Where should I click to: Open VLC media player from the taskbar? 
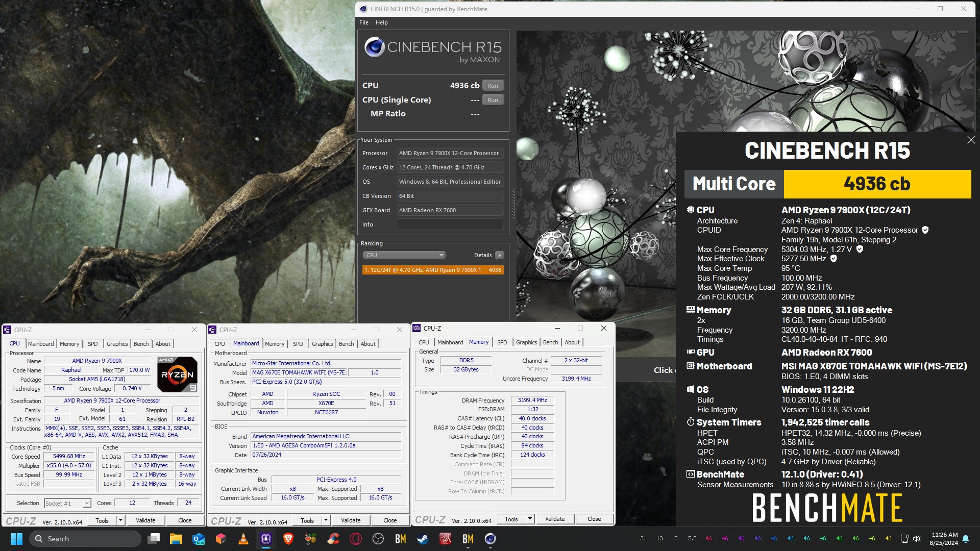point(243,539)
